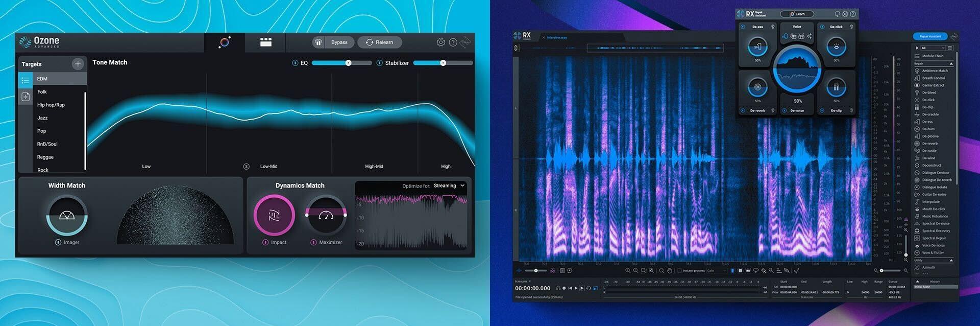Image resolution: width=980 pixels, height=326 pixels.
Task: Click the De-click dial in Repair Assistant
Action: pos(836,46)
